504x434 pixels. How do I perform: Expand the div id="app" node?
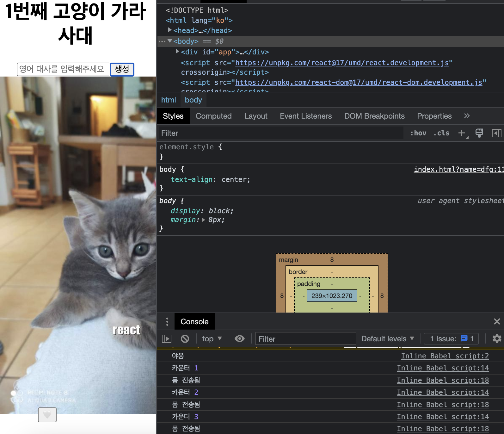tap(178, 51)
